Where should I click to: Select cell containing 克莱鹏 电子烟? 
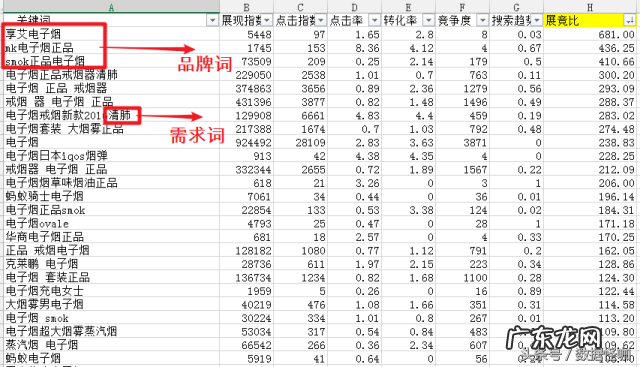(x=111, y=264)
